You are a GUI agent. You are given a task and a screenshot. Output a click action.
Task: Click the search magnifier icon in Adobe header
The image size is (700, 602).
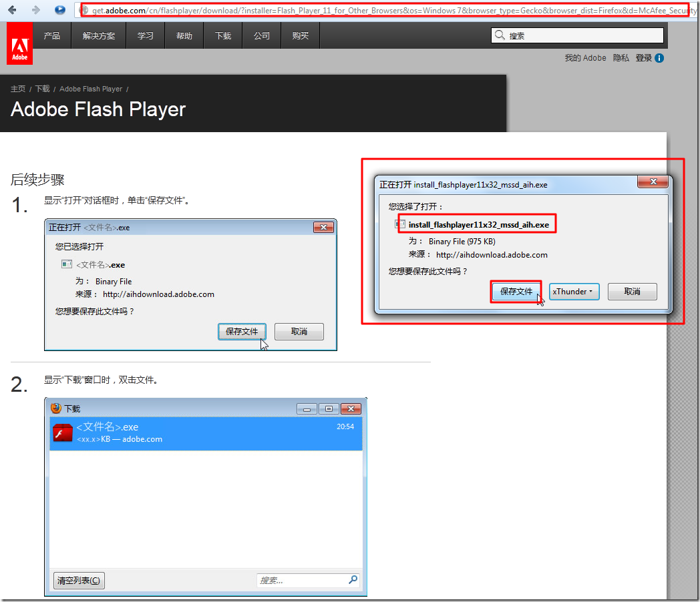(500, 35)
